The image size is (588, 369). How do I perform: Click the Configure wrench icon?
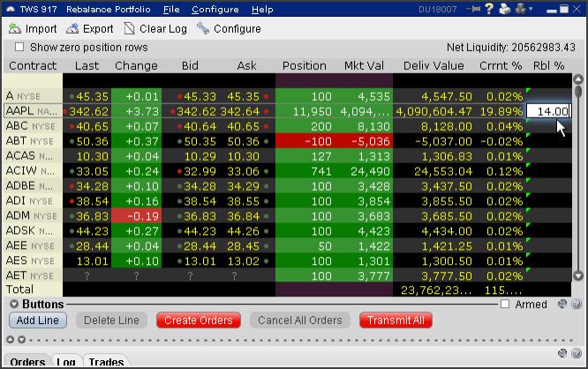tap(203, 28)
